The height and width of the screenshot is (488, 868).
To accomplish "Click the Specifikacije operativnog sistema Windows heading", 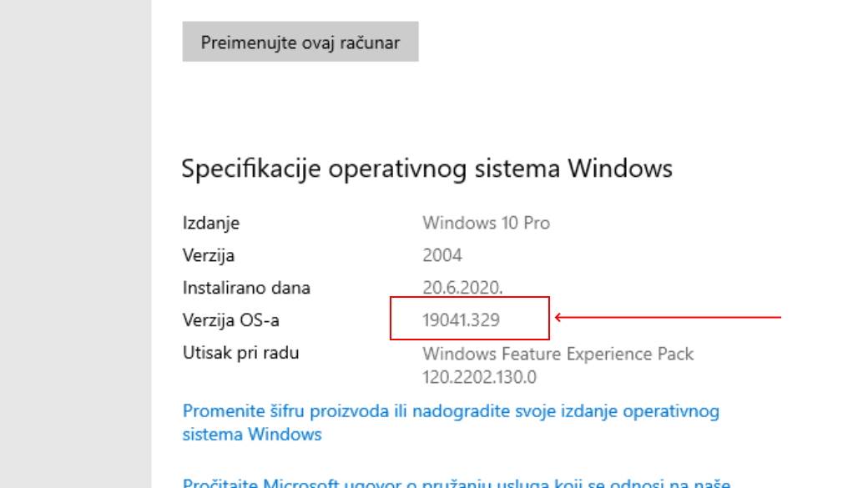I will (426, 169).
